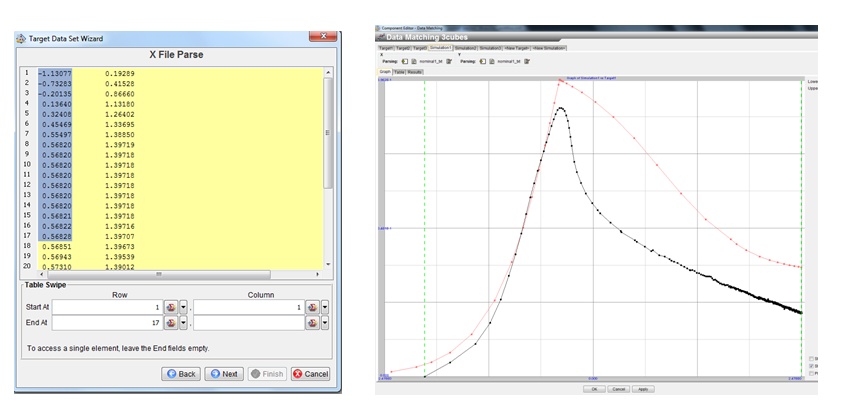The image size is (852, 409).
Task: Select the Simulation1 tab
Action: 441,48
